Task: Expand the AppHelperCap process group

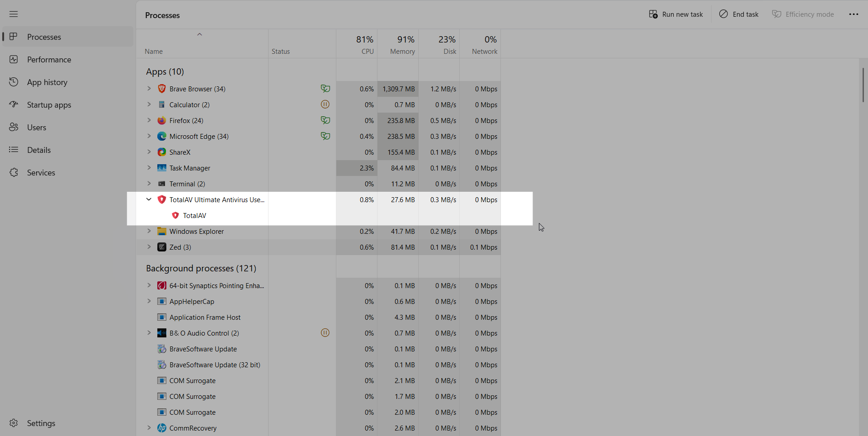Action: [149, 301]
